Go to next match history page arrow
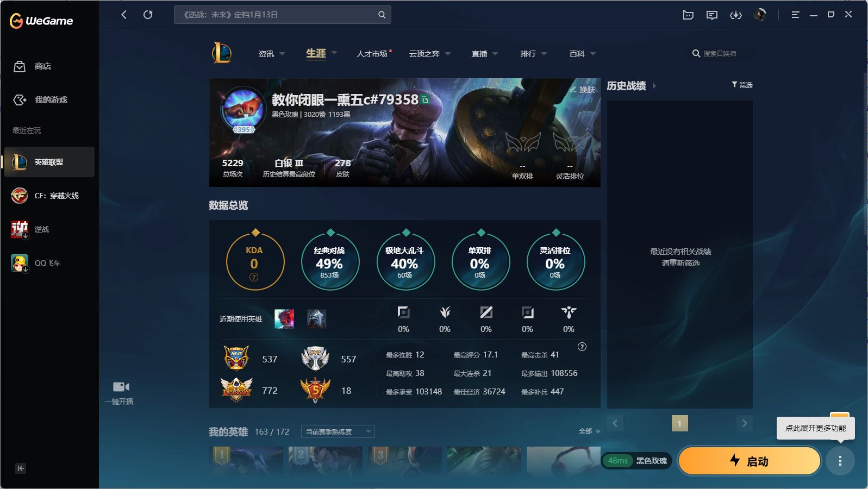Viewport: 868px width, 489px height. coord(744,423)
